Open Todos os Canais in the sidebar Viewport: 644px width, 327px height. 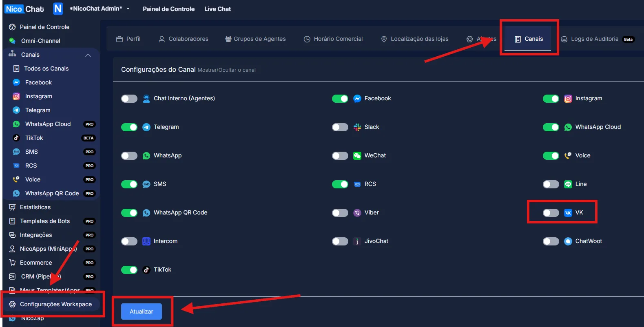46,68
